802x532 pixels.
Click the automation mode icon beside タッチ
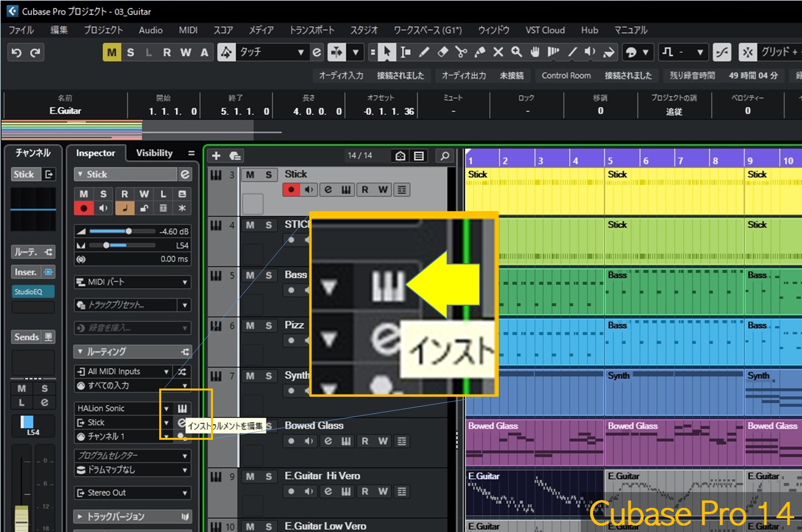(226, 52)
